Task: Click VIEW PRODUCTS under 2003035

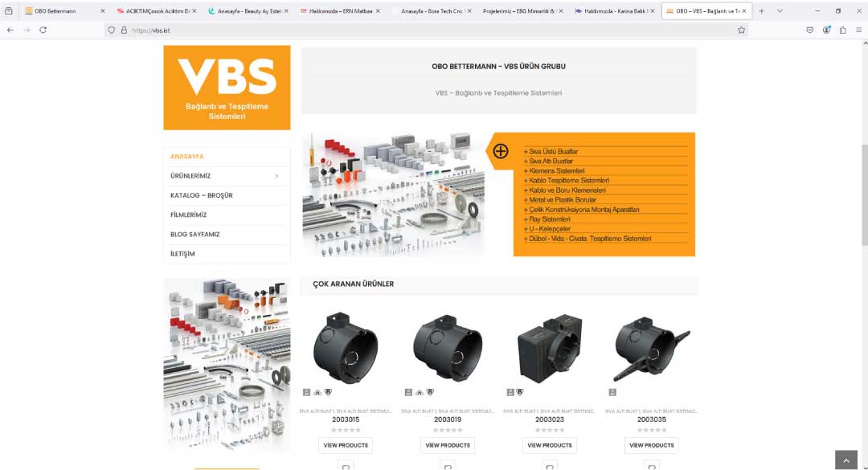Action: 652,445
